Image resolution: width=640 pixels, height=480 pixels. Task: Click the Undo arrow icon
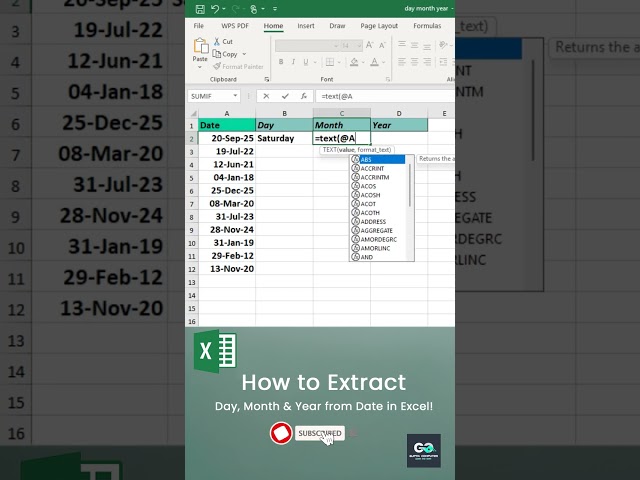tap(215, 9)
